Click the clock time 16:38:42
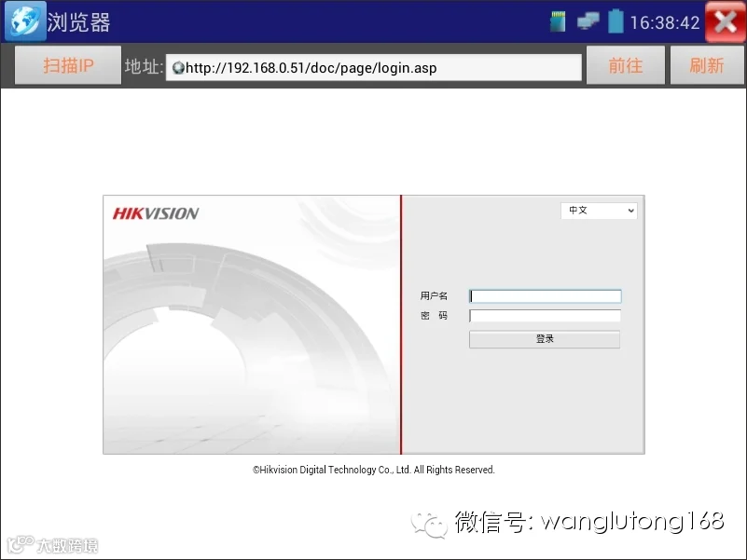This screenshot has height=560, width=747. pyautogui.click(x=665, y=22)
